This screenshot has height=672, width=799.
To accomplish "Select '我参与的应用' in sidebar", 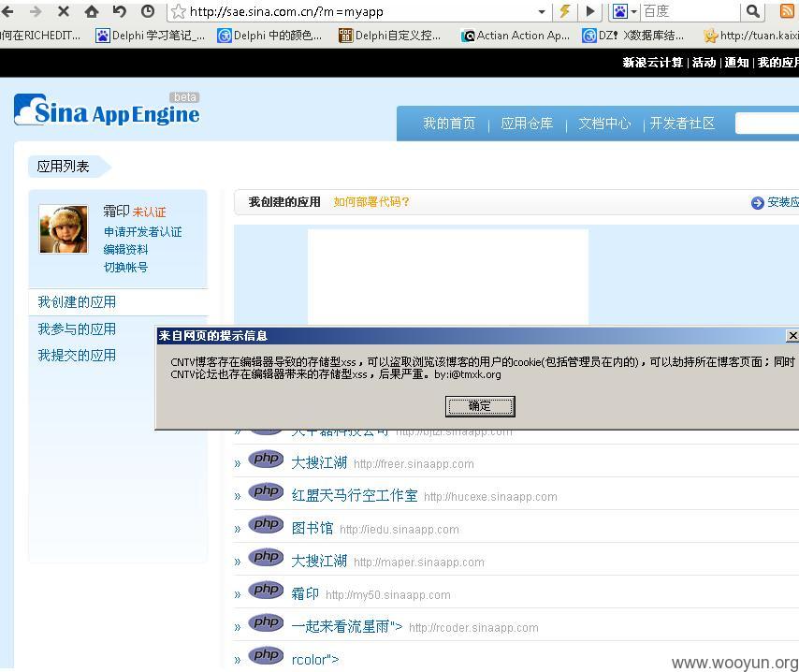I will [x=77, y=329].
